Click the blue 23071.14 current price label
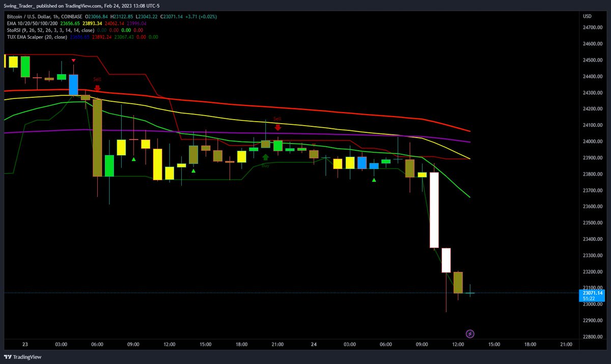 coord(592,293)
